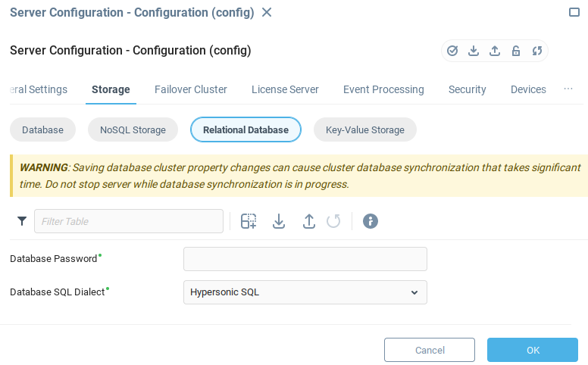Screen dimensions: 588x365
Task: Open the Security tab
Action: click(x=467, y=89)
